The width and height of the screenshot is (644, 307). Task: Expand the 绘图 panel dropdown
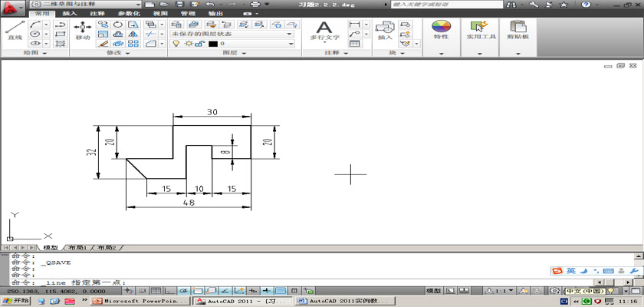point(36,53)
